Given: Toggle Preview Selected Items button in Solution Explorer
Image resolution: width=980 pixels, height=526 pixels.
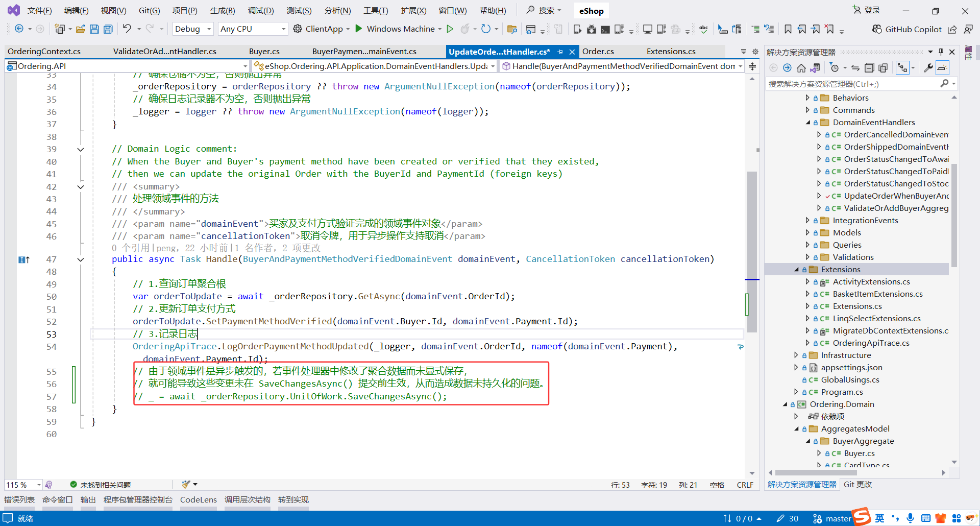Looking at the screenshot, I should [942, 68].
